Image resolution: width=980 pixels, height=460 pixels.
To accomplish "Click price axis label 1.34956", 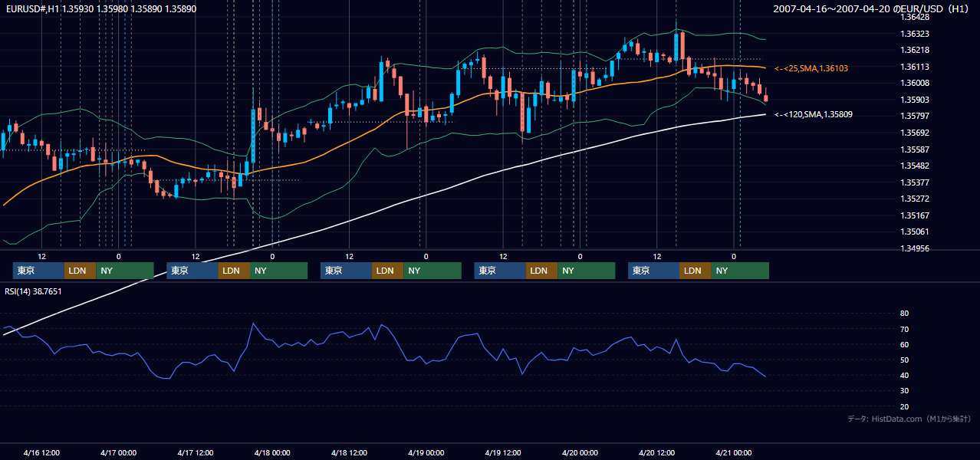I will point(914,248).
